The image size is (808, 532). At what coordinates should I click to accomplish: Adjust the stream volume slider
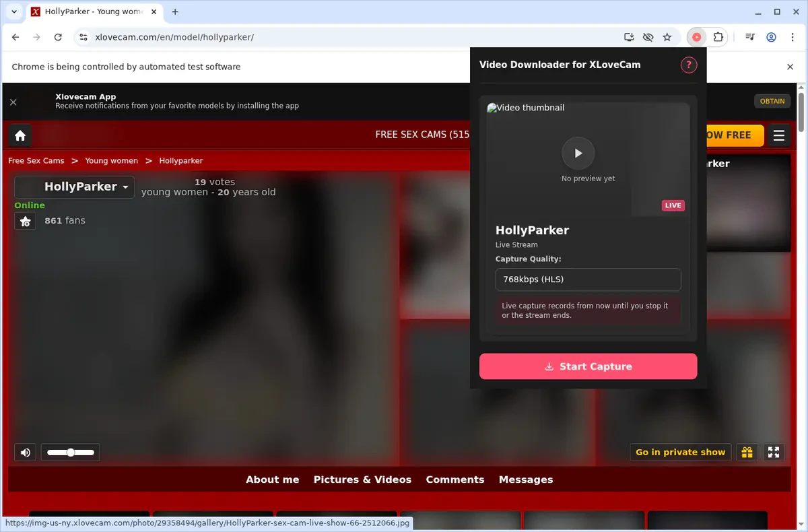click(70, 453)
